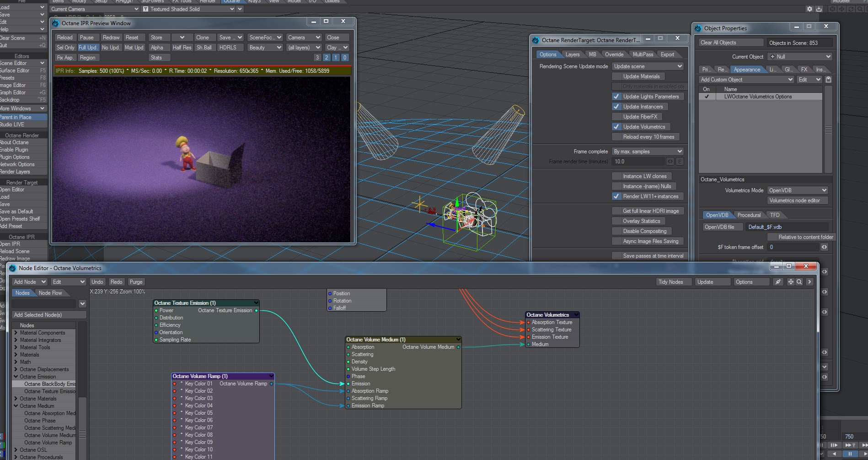868x460 pixels.
Task: Click the Purge button in Node Editor
Action: coord(136,282)
